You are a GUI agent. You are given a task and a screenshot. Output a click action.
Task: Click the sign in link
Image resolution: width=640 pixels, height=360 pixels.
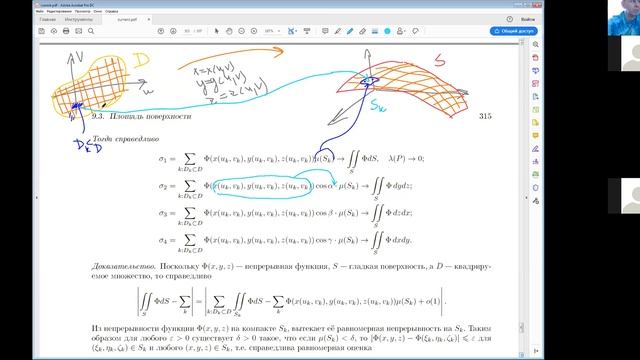tap(528, 19)
